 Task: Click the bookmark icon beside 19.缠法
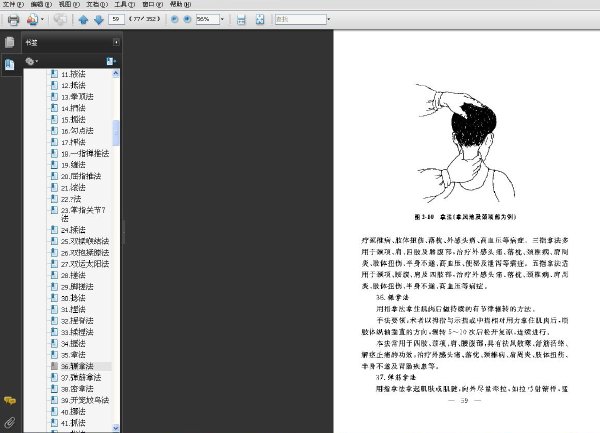click(x=55, y=165)
